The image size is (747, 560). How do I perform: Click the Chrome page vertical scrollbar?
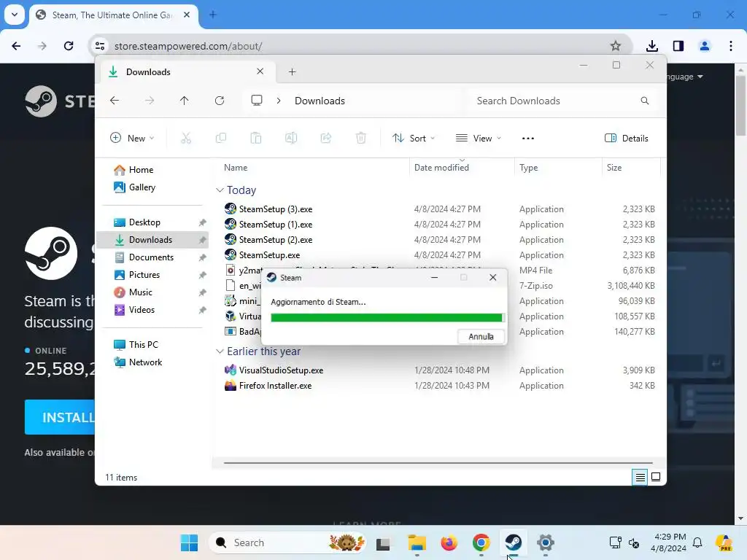tap(740, 105)
